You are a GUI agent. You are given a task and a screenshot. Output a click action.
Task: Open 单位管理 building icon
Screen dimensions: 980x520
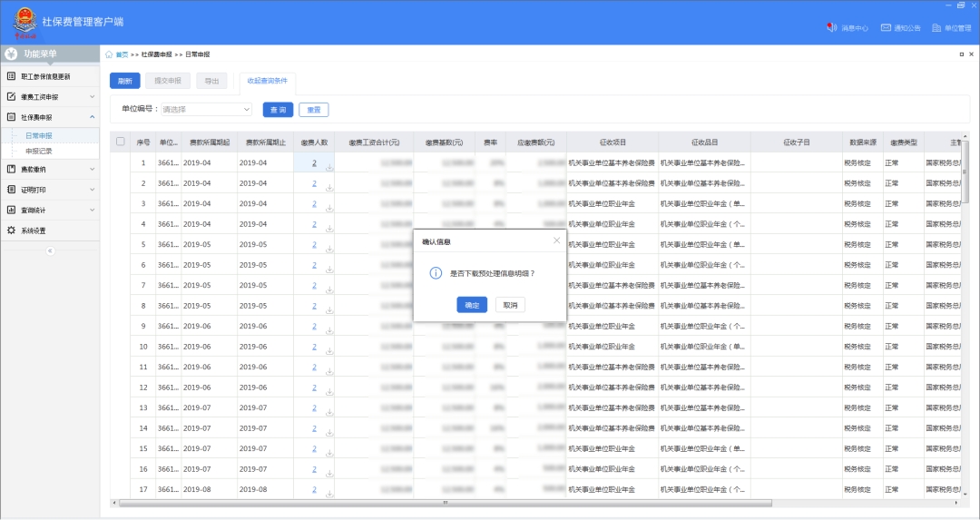pyautogui.click(x=936, y=28)
